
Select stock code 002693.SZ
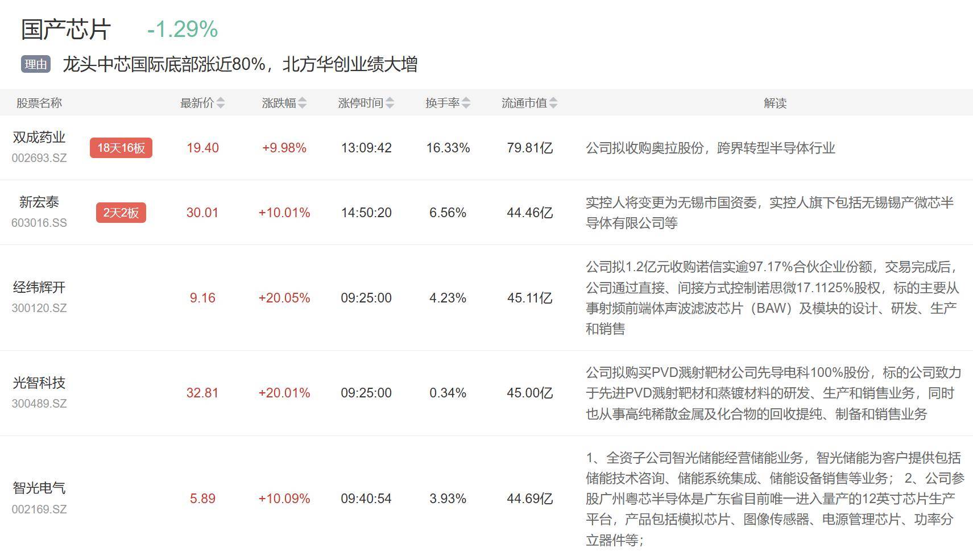[x=39, y=158]
